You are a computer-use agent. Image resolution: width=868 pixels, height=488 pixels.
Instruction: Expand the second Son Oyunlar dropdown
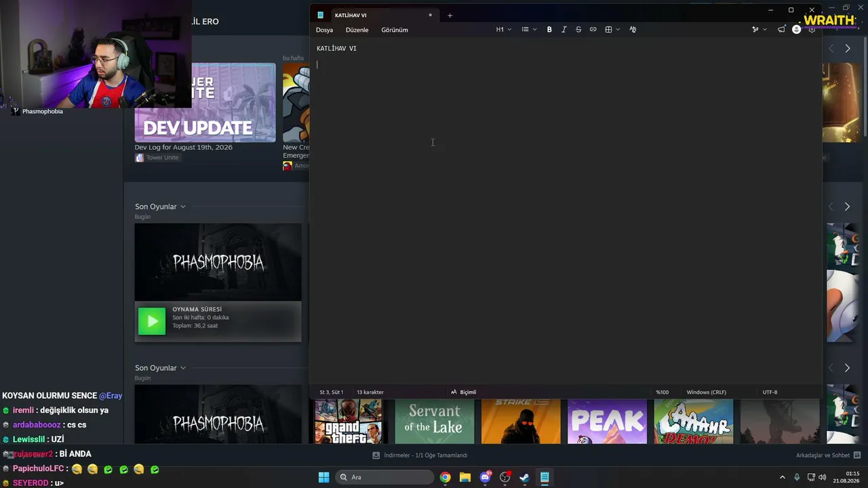(183, 368)
